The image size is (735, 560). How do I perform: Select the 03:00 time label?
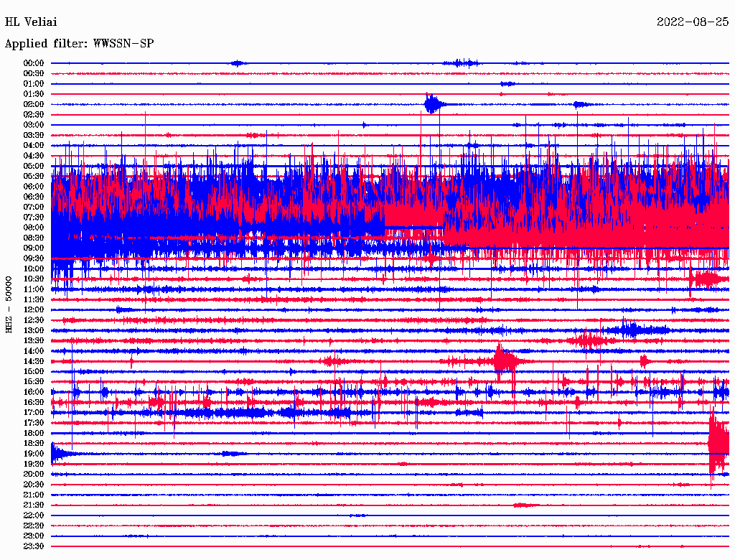pyautogui.click(x=34, y=125)
